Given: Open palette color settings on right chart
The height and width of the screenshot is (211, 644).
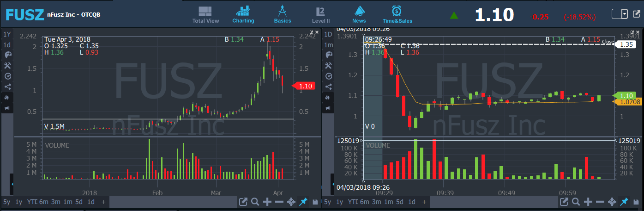Looking at the screenshot, I should [329, 55].
